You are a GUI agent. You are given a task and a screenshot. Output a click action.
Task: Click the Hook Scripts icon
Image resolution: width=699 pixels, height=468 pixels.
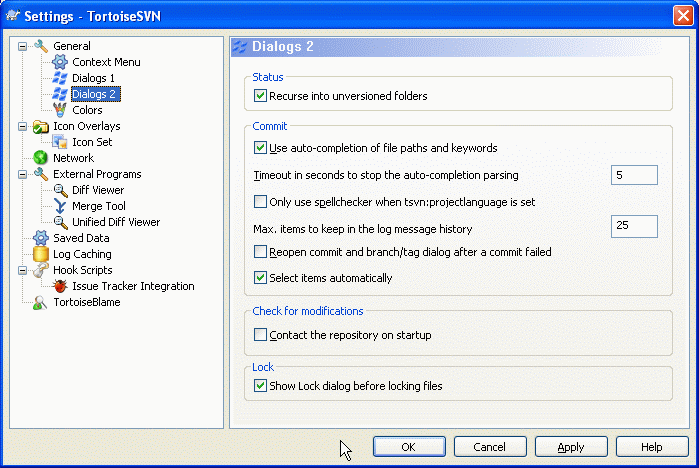41,270
